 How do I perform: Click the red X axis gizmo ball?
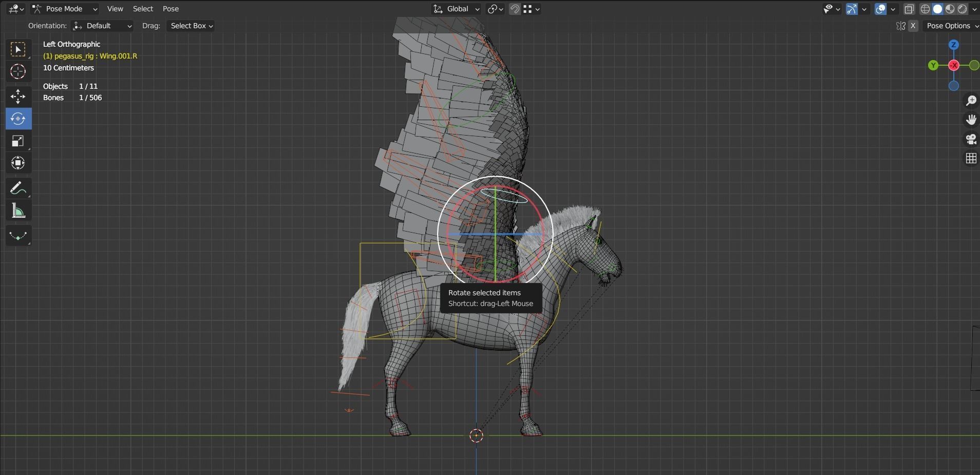point(954,65)
